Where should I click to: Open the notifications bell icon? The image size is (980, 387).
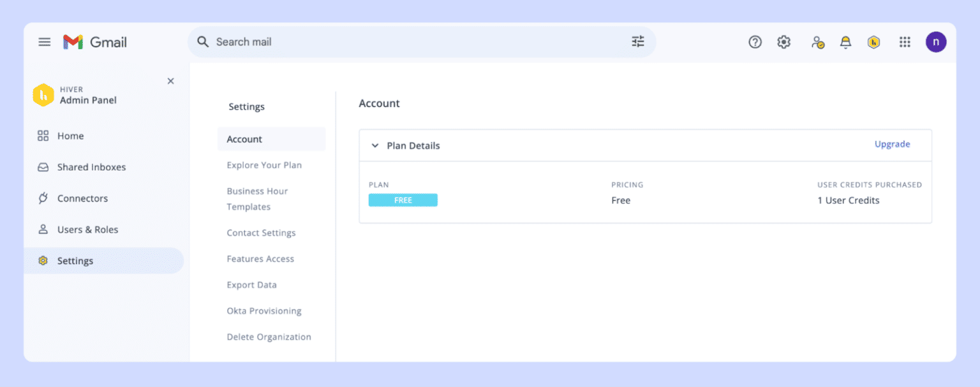pyautogui.click(x=845, y=41)
